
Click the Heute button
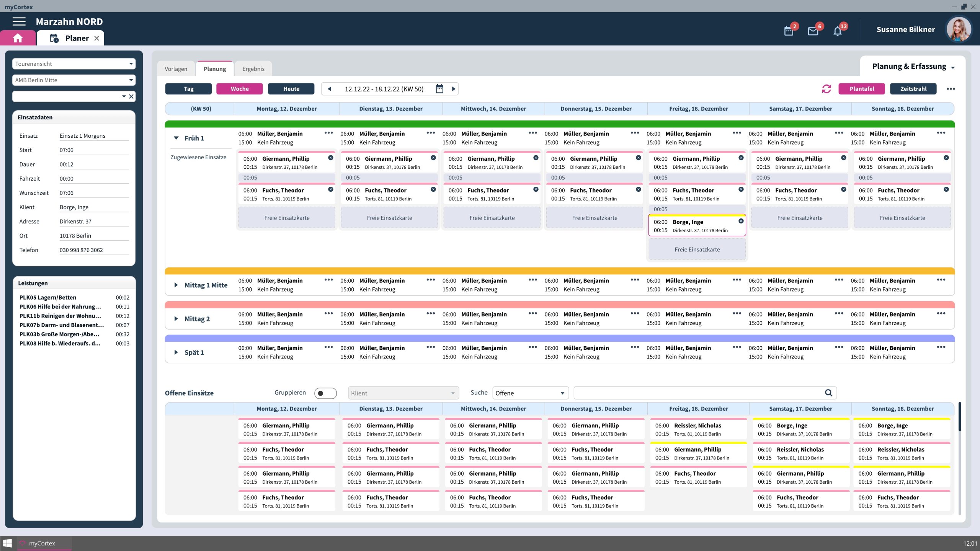[291, 89]
